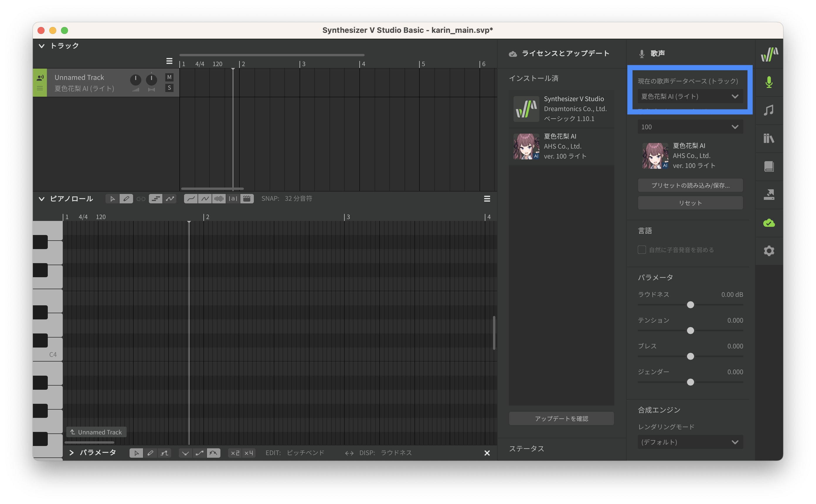This screenshot has width=816, height=504.
Task: Click the green singer icon on Unnamed Track
Action: click(40, 78)
